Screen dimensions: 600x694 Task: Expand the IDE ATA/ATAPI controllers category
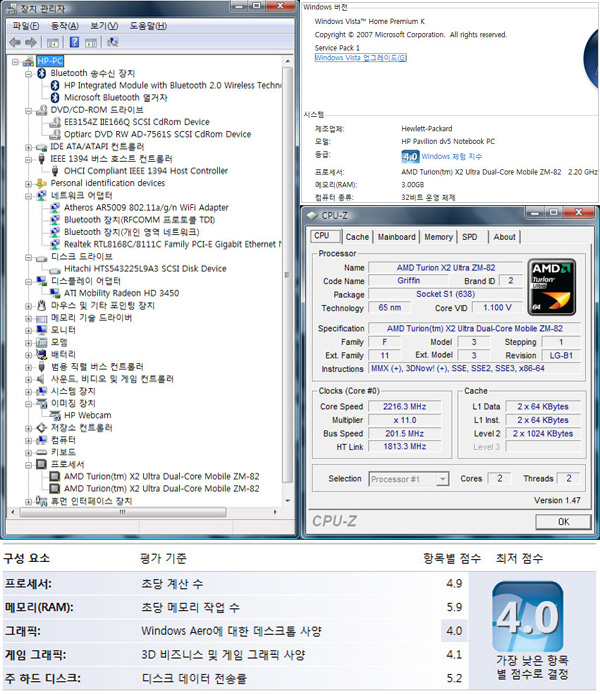pos(29,147)
